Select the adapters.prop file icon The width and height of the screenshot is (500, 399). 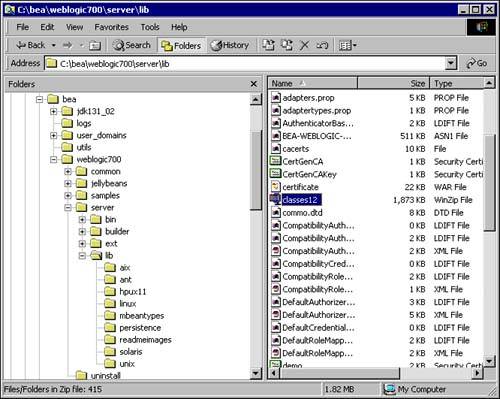click(x=275, y=98)
